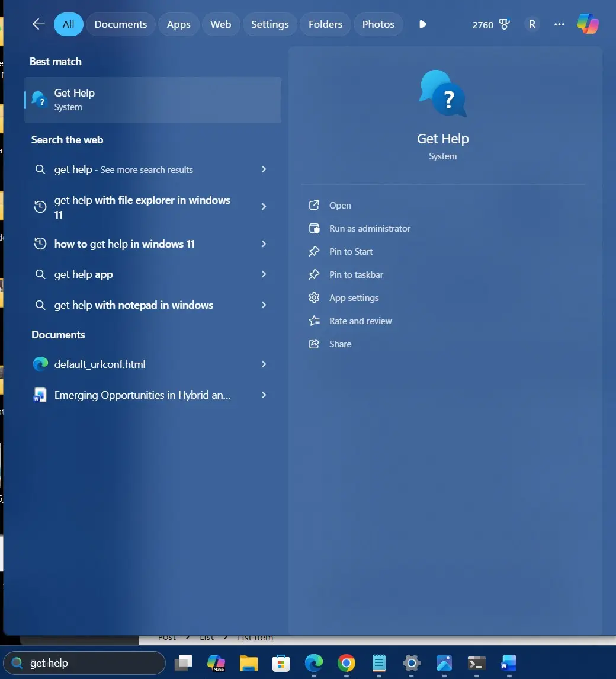
Task: Show more filters with the play arrow
Action: [x=423, y=24]
